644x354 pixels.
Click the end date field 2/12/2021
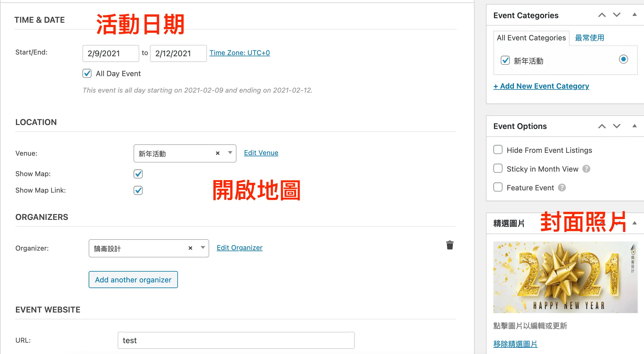[x=178, y=53]
